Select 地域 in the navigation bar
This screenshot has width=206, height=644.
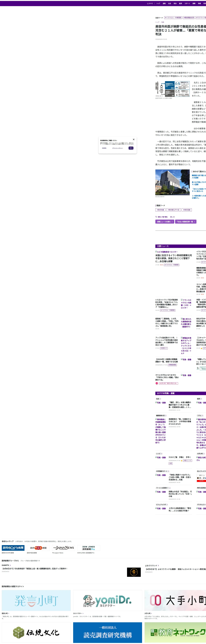199,4
